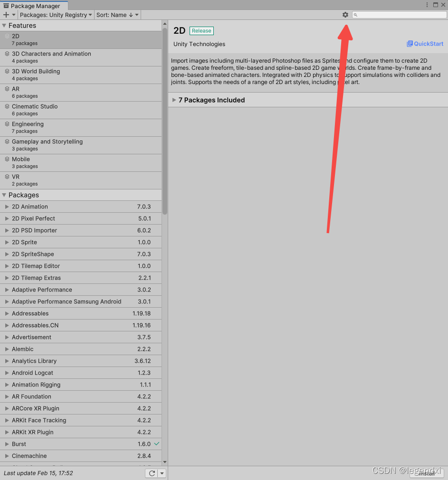Viewport: 448px width, 480px height.
Task: Select the 2D Tilemap Editor package
Action: point(81,266)
